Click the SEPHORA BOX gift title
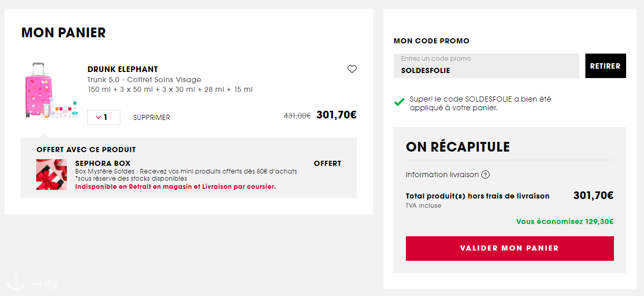This screenshot has height=296, width=644. click(103, 163)
